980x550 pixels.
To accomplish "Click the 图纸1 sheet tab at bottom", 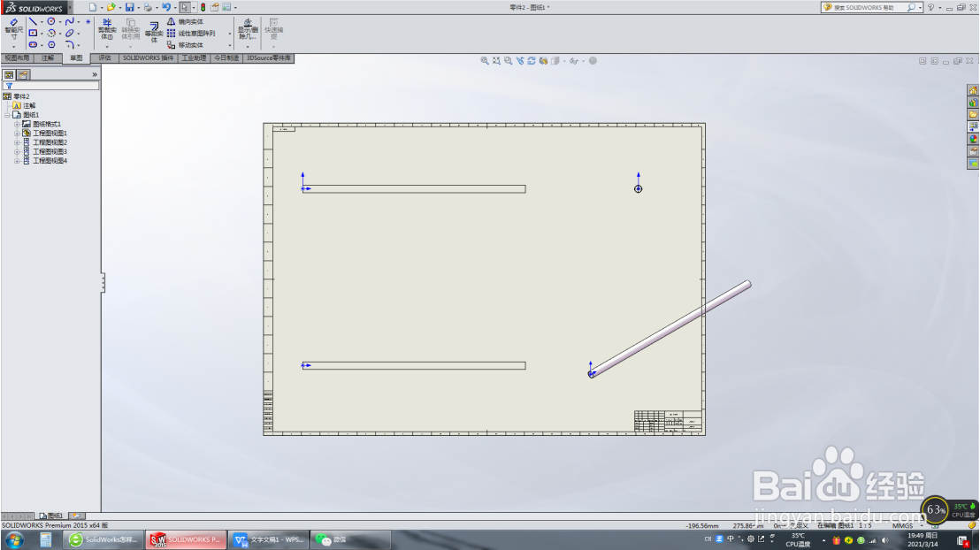I will pyautogui.click(x=51, y=516).
